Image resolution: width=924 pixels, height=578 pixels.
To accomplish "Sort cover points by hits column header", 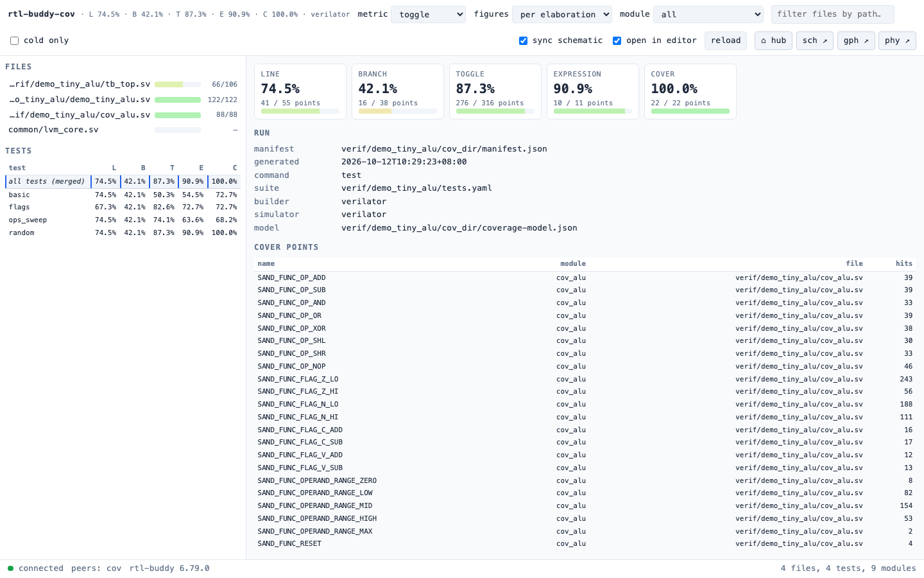I will coord(904,264).
